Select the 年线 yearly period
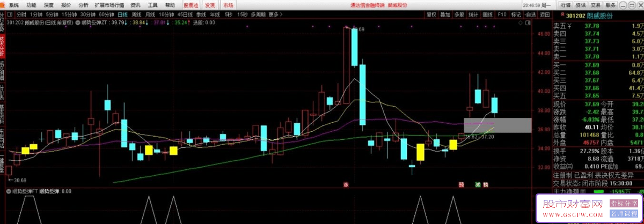The image size is (644, 224). [x=215, y=14]
